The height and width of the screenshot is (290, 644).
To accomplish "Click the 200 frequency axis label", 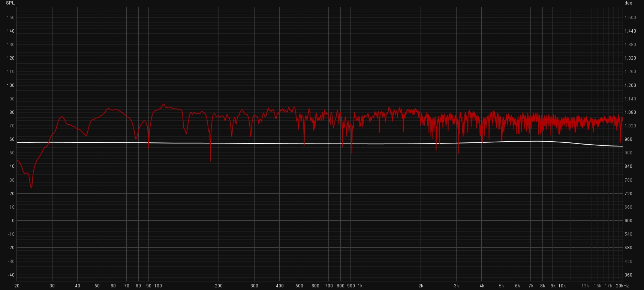I will [x=219, y=286].
